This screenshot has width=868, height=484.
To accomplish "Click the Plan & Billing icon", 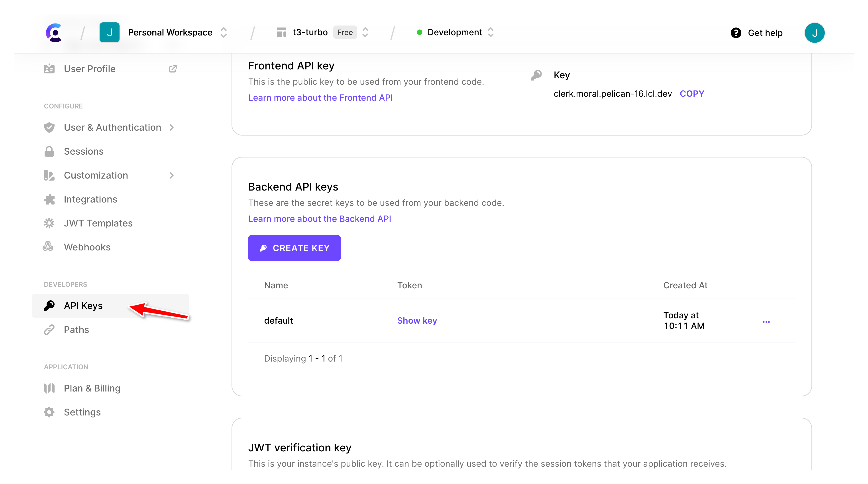I will click(x=49, y=388).
